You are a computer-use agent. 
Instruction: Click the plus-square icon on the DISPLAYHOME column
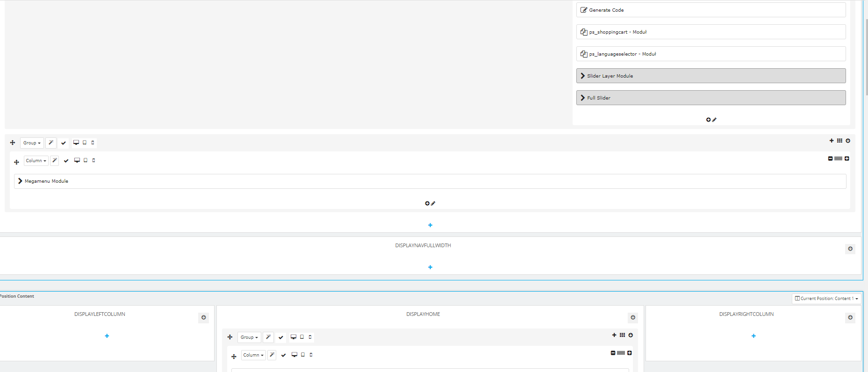tap(629, 353)
